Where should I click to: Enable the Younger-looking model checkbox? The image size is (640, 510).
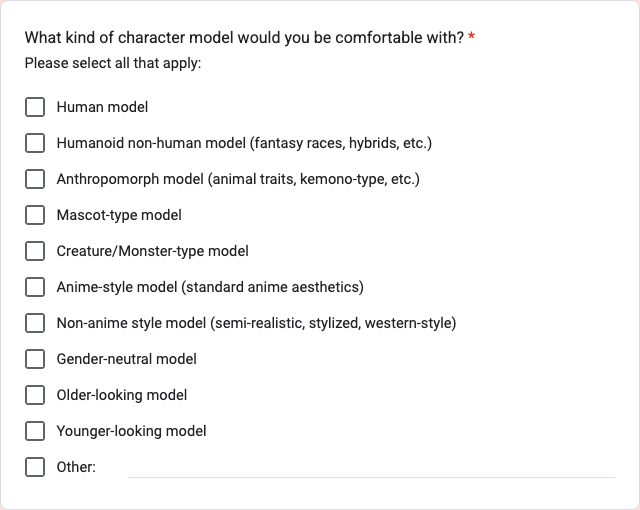point(35,431)
